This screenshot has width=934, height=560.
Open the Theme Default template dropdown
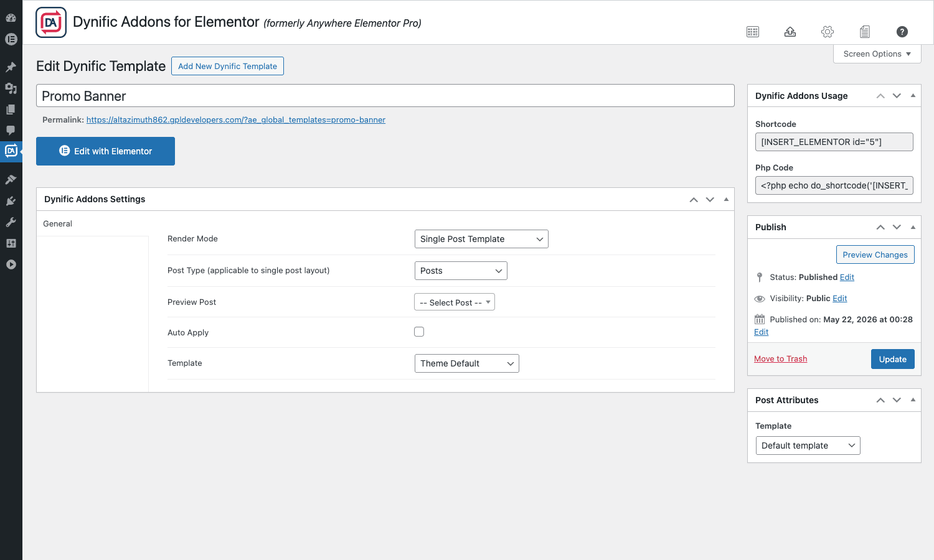pos(467,363)
